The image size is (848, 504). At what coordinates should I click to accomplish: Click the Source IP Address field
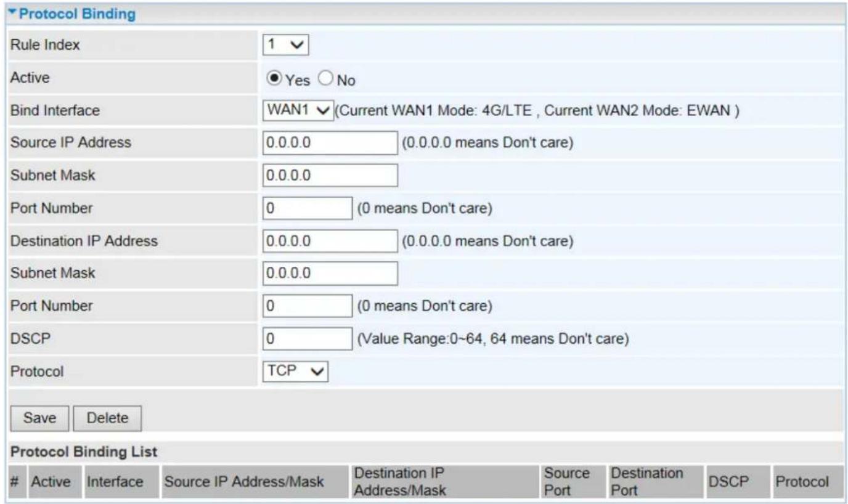click(330, 142)
